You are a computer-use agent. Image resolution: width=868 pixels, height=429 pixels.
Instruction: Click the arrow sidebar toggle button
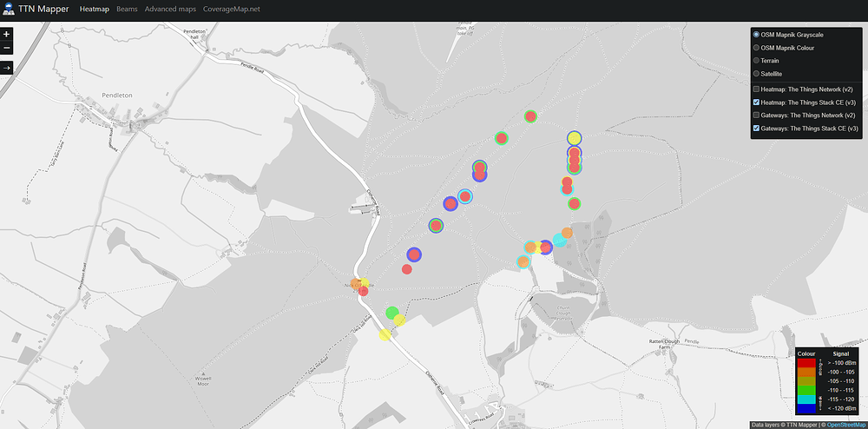(x=6, y=68)
